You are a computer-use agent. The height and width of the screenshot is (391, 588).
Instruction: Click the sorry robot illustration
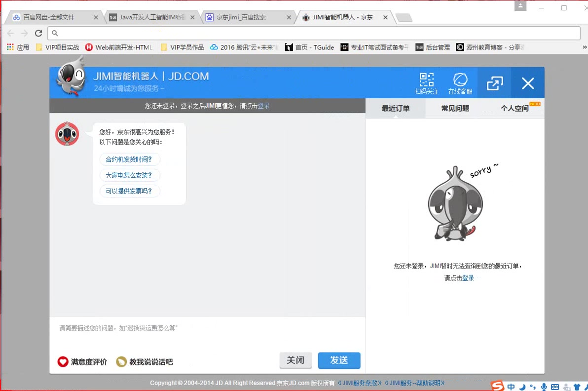point(456,203)
